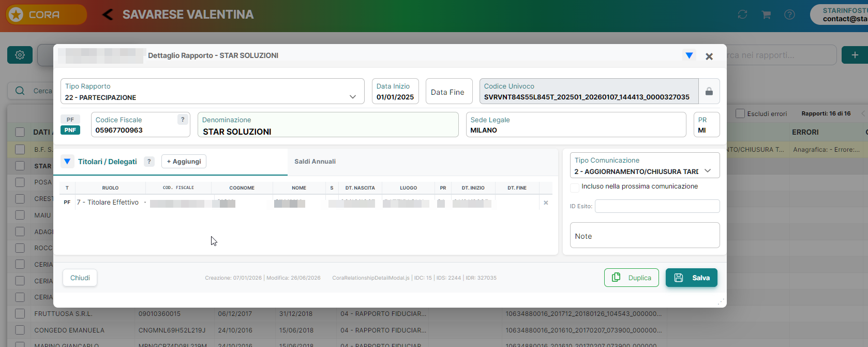Viewport: 868px width, 347px height.
Task: Collapse the Titolari / Delegati section triangle
Action: tap(67, 162)
